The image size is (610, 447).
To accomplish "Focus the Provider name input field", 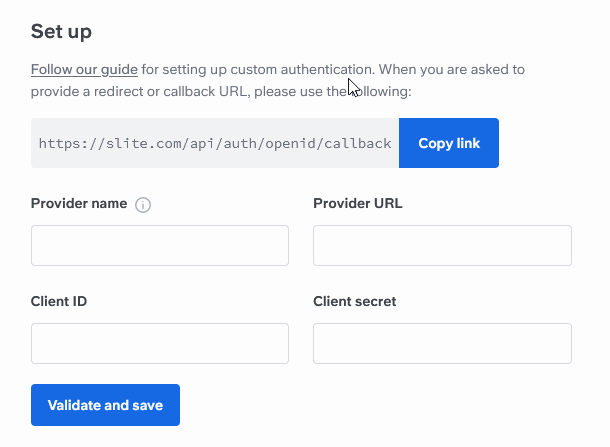I will tap(160, 246).
